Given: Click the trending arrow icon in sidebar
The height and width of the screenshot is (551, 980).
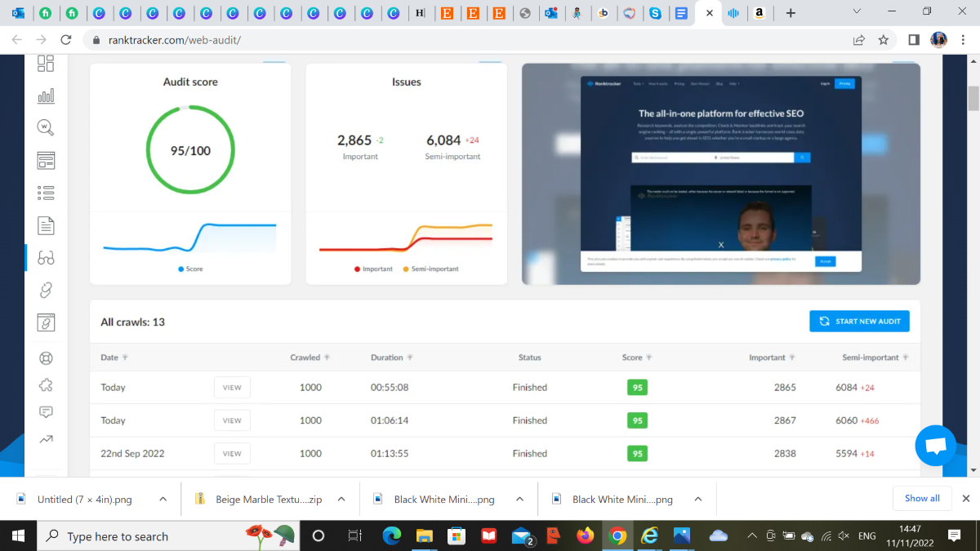Looking at the screenshot, I should click(46, 439).
